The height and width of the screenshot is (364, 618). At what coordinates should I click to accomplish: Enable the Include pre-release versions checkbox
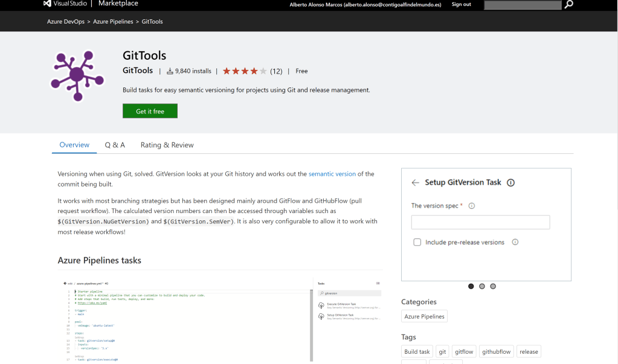(x=417, y=242)
